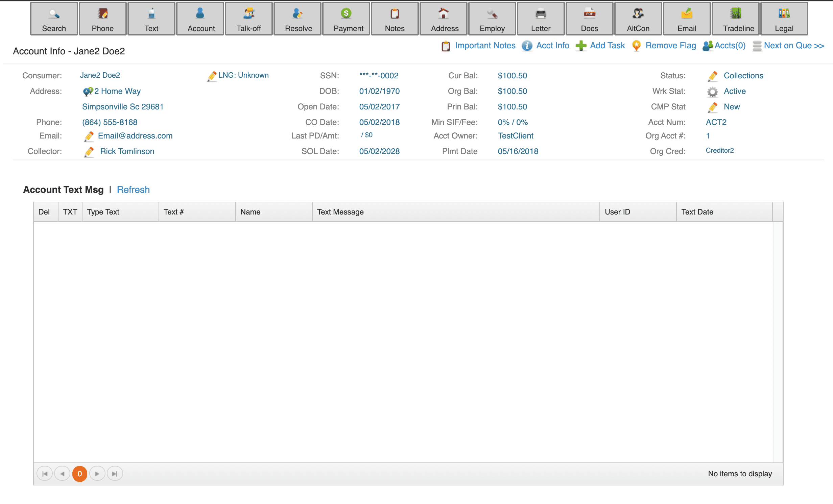This screenshot has width=833, height=504.
Task: Click the phone number (864) 555-8168
Action: (110, 122)
